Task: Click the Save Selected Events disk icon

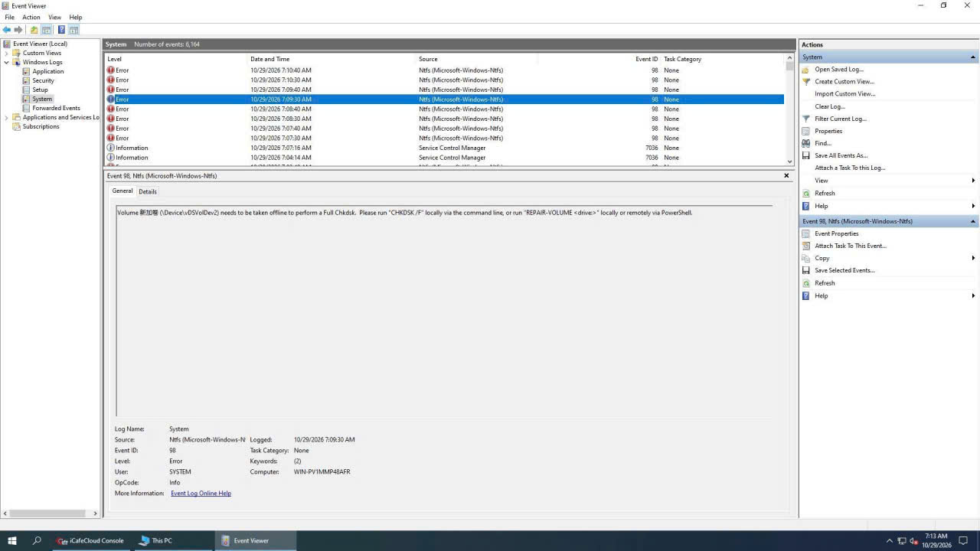Action: click(805, 270)
